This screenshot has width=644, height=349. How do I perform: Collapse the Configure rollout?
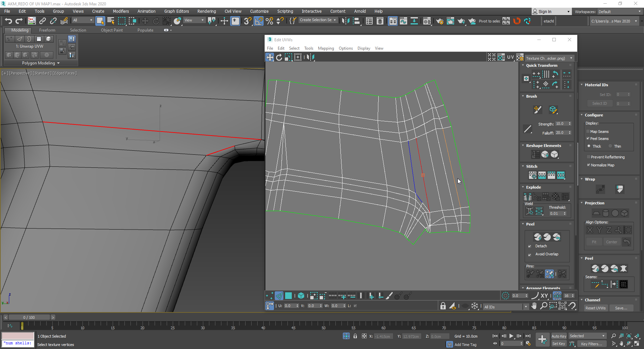582,115
